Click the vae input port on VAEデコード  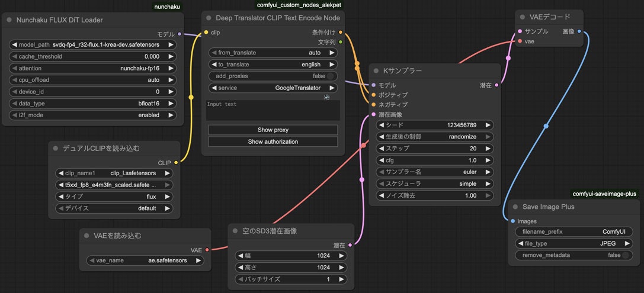(520, 41)
